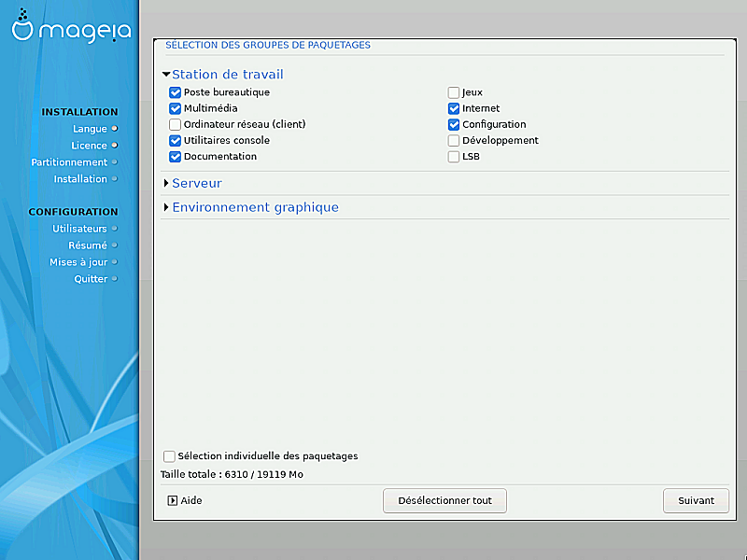
Task: Select the Résumé step in sidebar
Action: (x=87, y=245)
